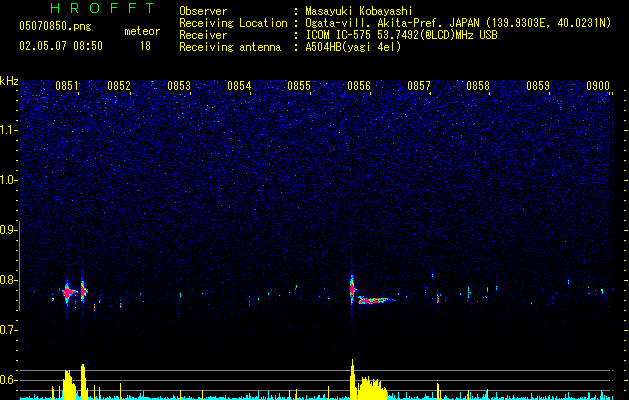Screen dimensions: 629x400
Task: Click the wide yellow amplitude block after 0856
Action: pos(373,388)
